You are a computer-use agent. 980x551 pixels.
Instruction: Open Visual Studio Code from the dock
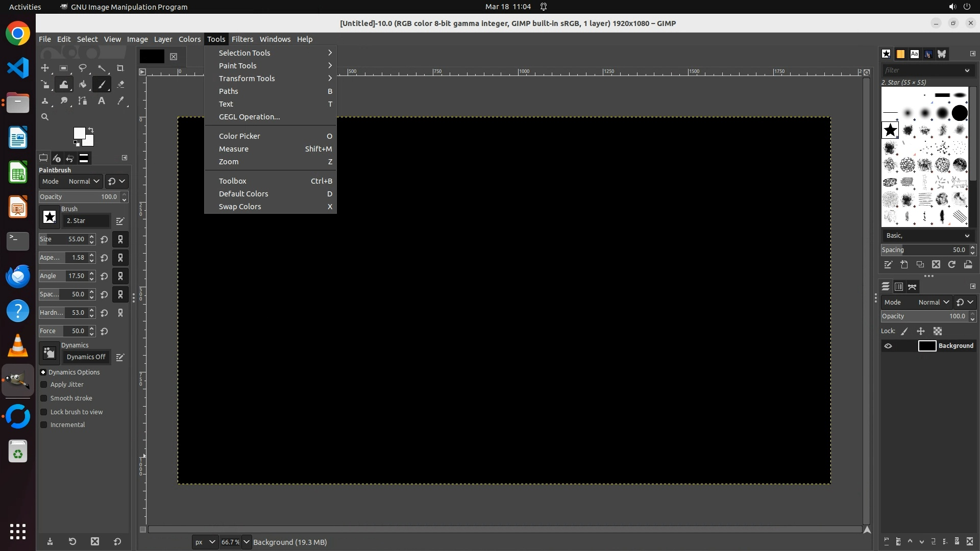pyautogui.click(x=18, y=68)
